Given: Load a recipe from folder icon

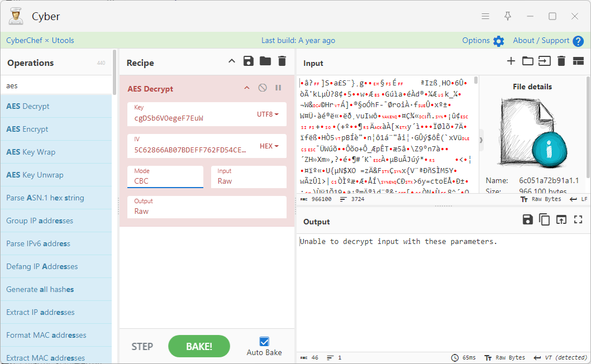Looking at the screenshot, I should pyautogui.click(x=265, y=61).
